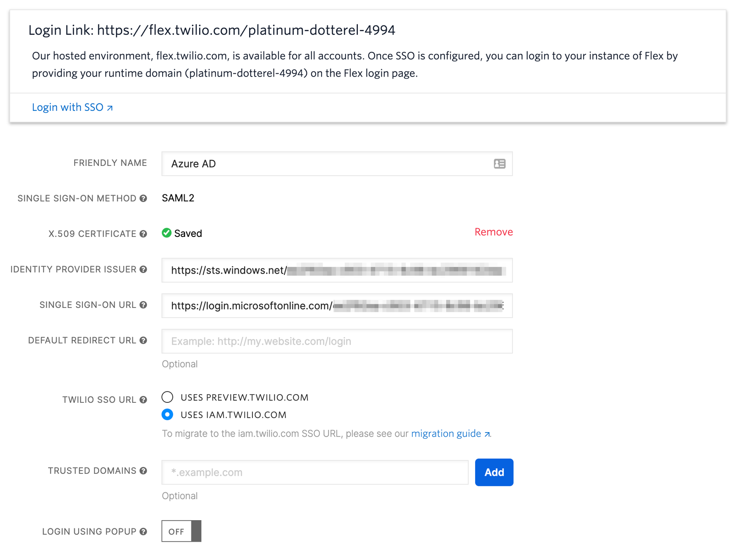Click help icon for Single Sign-On URL
The height and width of the screenshot is (560, 733).
143,305
